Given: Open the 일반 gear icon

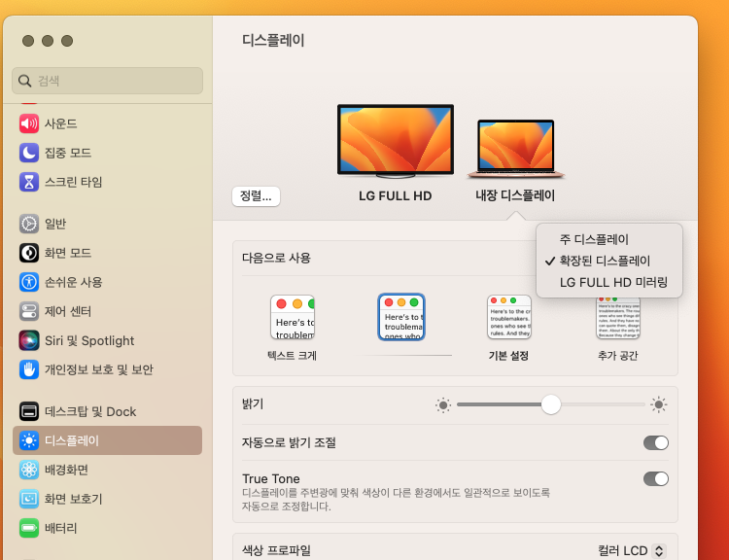Looking at the screenshot, I should coord(29,224).
